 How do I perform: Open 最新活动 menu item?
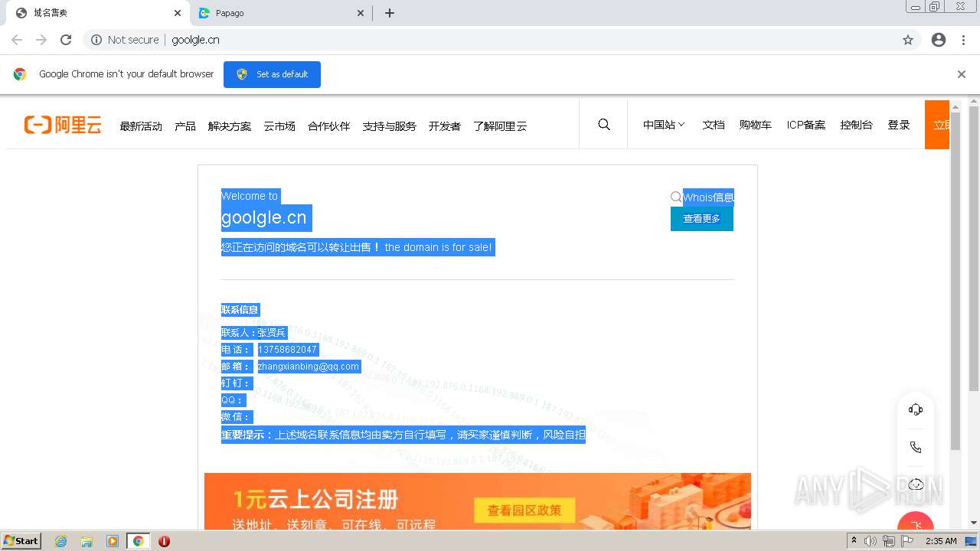click(141, 126)
